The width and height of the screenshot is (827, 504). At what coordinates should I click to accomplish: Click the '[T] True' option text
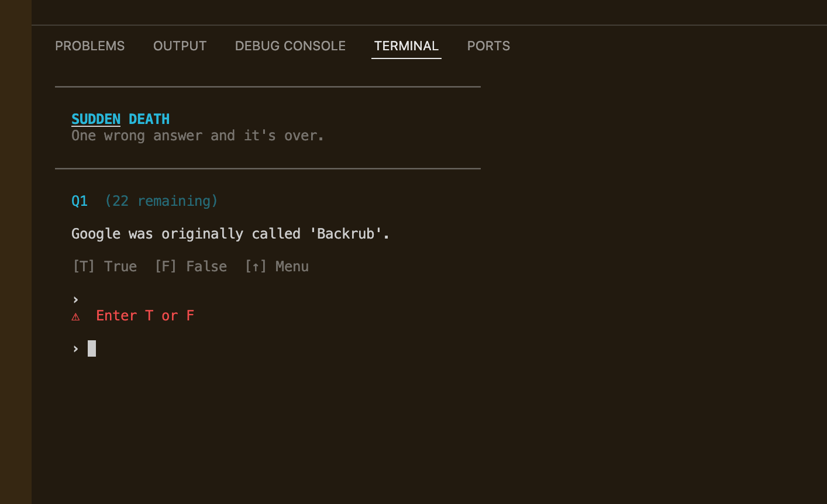pyautogui.click(x=105, y=267)
